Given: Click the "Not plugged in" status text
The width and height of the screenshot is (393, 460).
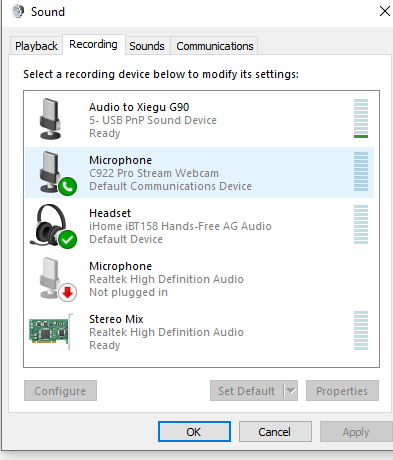Looking at the screenshot, I should tap(128, 292).
